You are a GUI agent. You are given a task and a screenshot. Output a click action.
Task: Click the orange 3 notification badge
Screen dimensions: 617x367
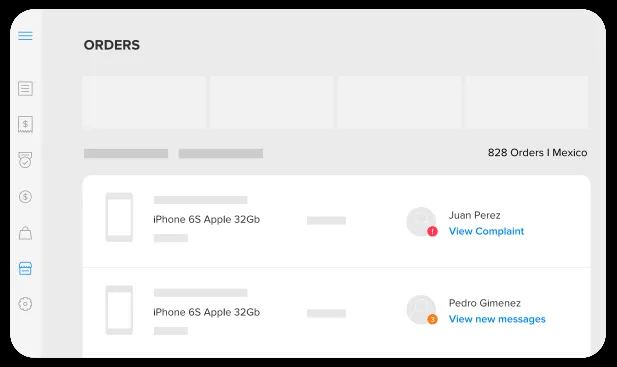[432, 319]
